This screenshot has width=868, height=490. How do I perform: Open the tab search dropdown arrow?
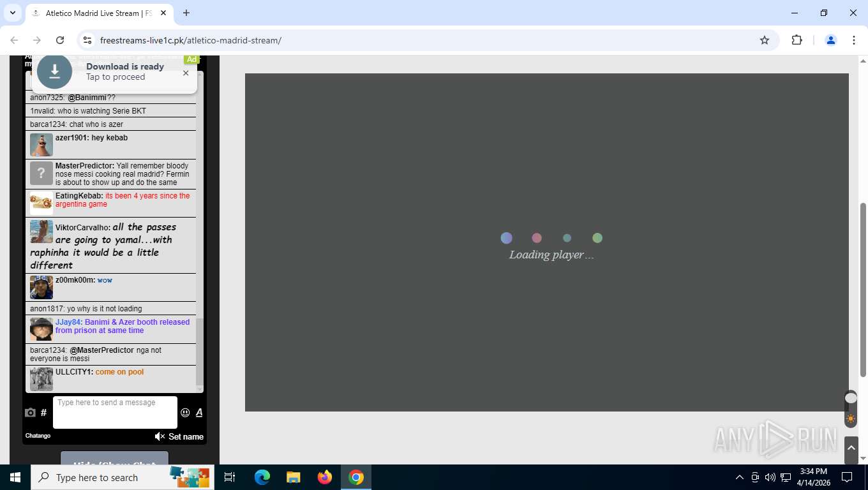(x=12, y=13)
